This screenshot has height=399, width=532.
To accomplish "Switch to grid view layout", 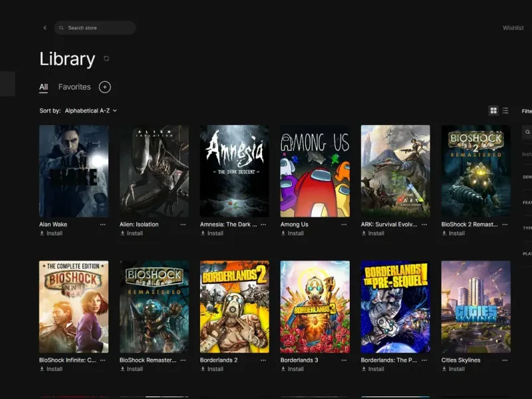I will point(493,110).
